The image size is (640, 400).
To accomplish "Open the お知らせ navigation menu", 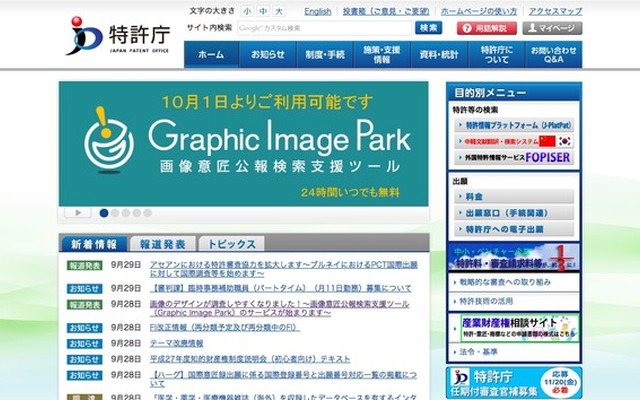I will click(x=268, y=54).
